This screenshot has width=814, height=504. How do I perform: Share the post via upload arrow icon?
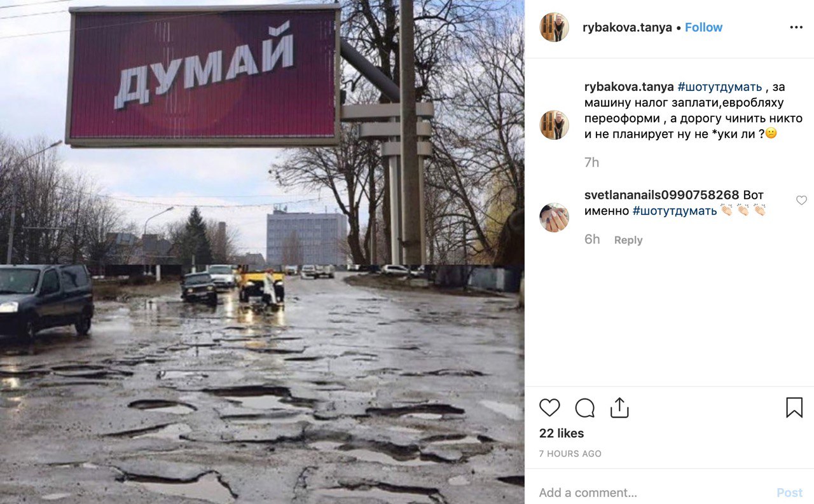tap(619, 407)
